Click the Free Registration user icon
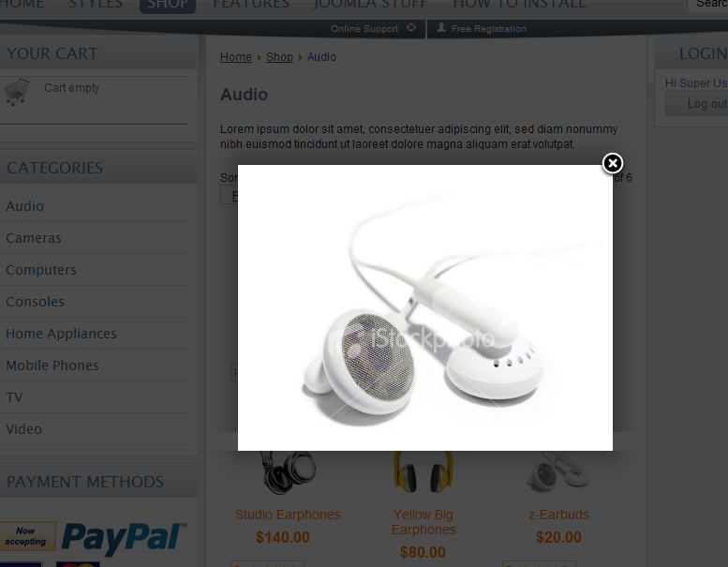This screenshot has width=728, height=567. (x=441, y=27)
